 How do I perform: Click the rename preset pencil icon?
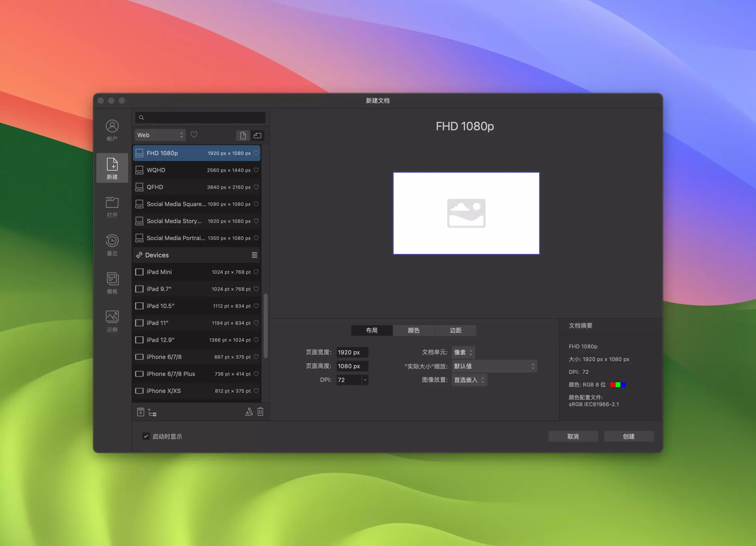tap(249, 412)
